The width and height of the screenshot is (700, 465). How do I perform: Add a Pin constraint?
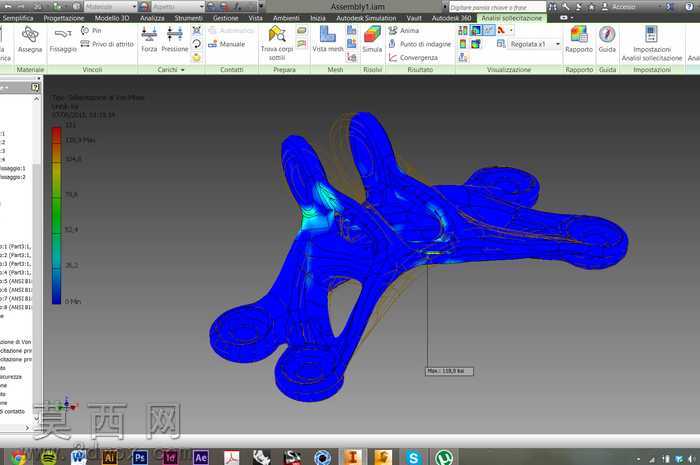tap(91, 30)
